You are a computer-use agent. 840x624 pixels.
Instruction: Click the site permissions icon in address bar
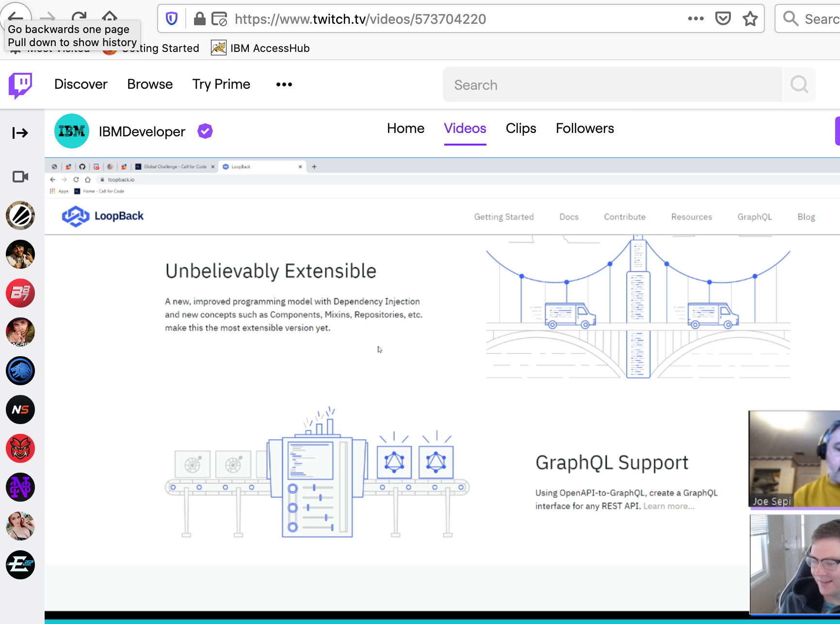click(x=219, y=19)
